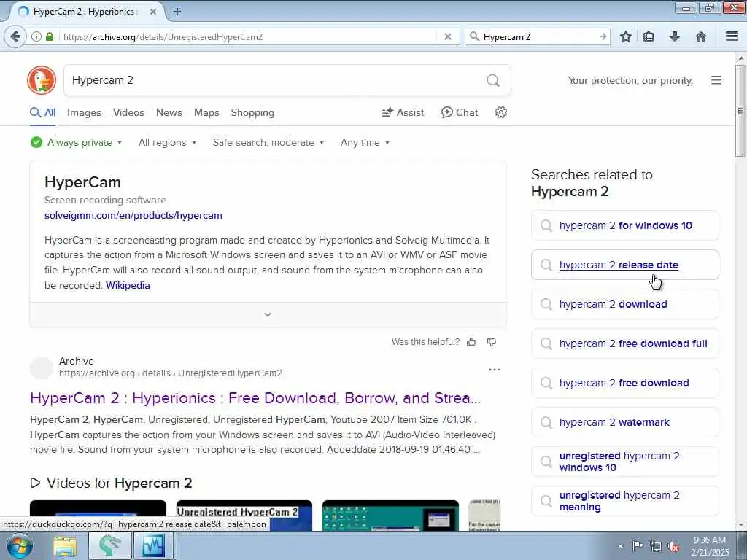Open Windows Start button

[x=20, y=546]
